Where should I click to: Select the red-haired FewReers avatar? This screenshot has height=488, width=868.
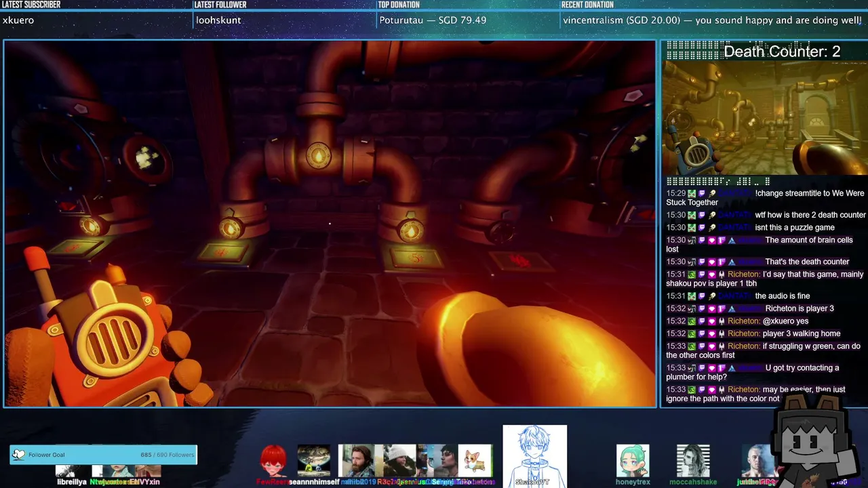click(x=273, y=461)
